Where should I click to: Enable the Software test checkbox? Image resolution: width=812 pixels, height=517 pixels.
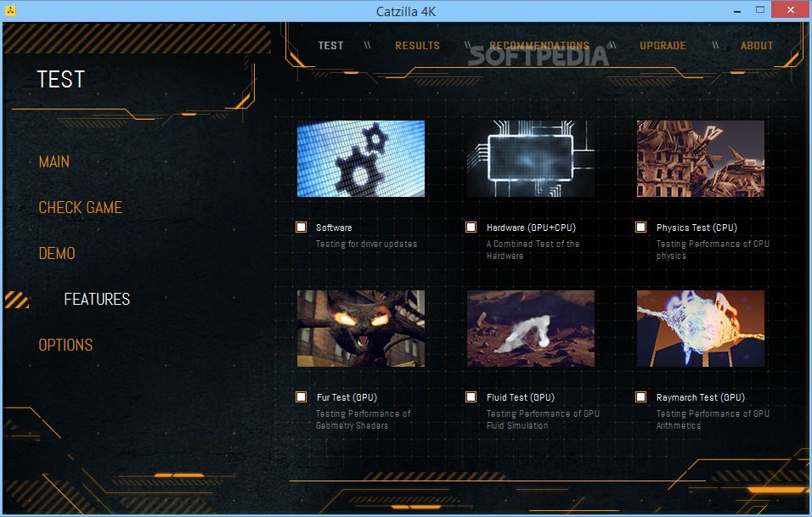(301, 228)
